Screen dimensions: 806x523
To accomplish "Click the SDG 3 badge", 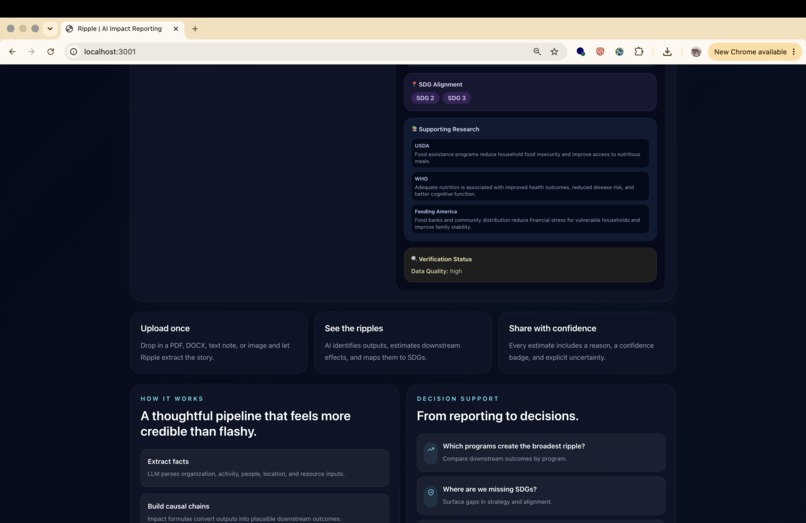I will click(x=456, y=98).
